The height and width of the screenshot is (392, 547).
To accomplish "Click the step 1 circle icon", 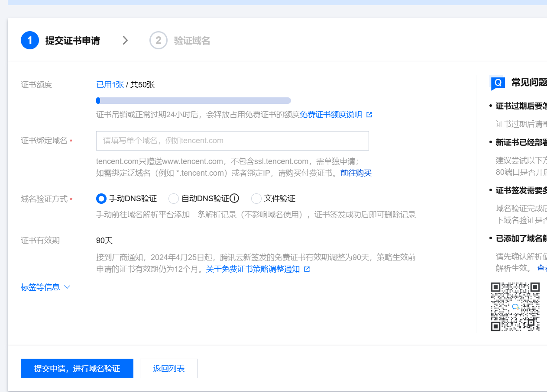I will 30,40.
